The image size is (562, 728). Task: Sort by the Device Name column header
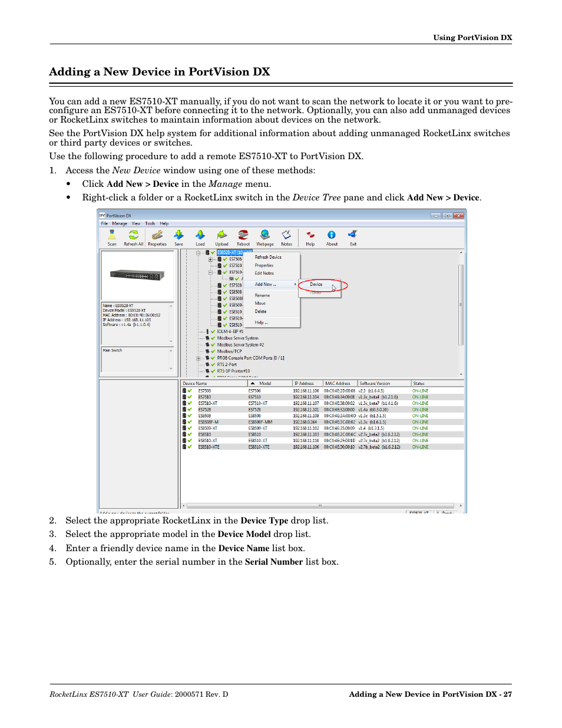(x=214, y=383)
